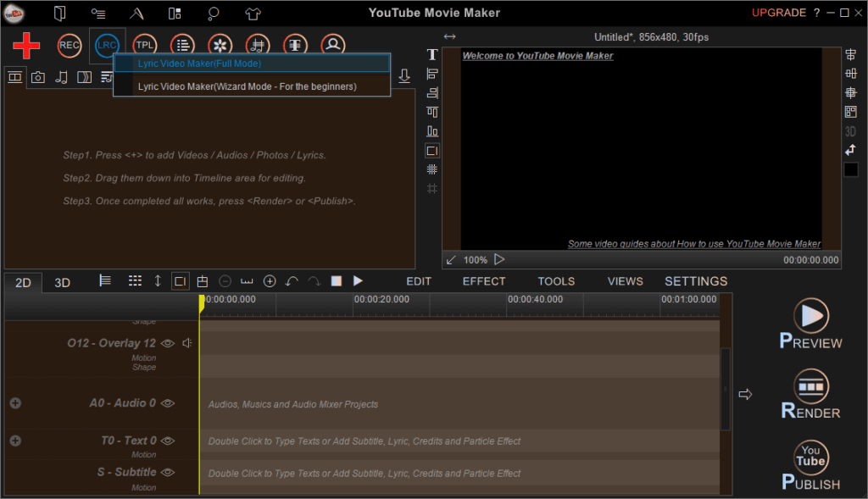
Task: Click the hollow right arrow beside timeline
Action: click(x=745, y=395)
